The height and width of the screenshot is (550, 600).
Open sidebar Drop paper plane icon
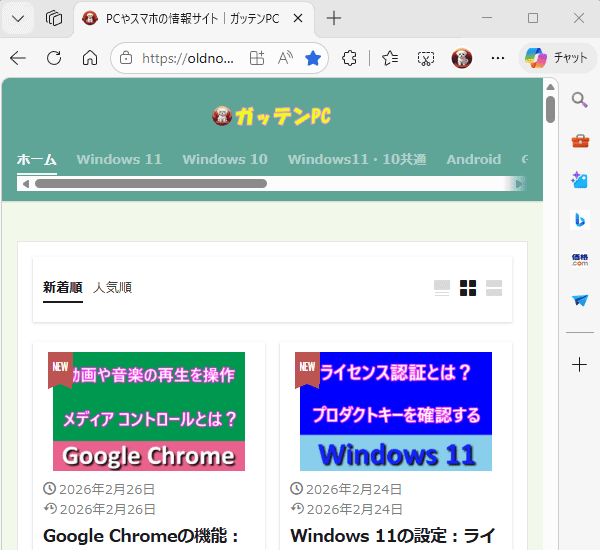[580, 300]
